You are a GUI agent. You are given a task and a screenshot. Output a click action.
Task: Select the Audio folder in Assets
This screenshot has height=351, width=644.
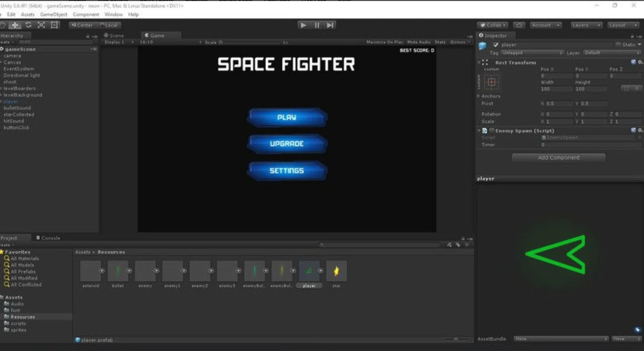click(14, 304)
